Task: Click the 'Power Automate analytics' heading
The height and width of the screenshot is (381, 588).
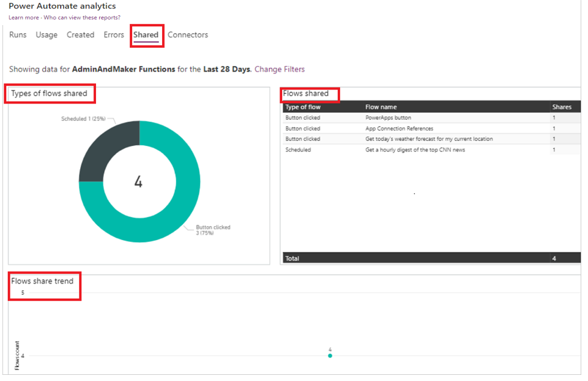Action: (x=62, y=6)
